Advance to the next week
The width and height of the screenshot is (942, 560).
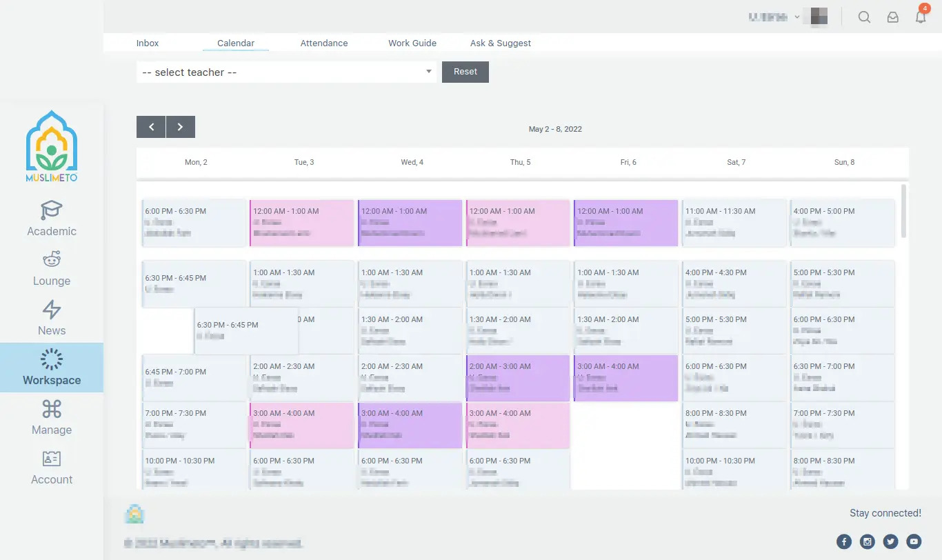click(181, 127)
